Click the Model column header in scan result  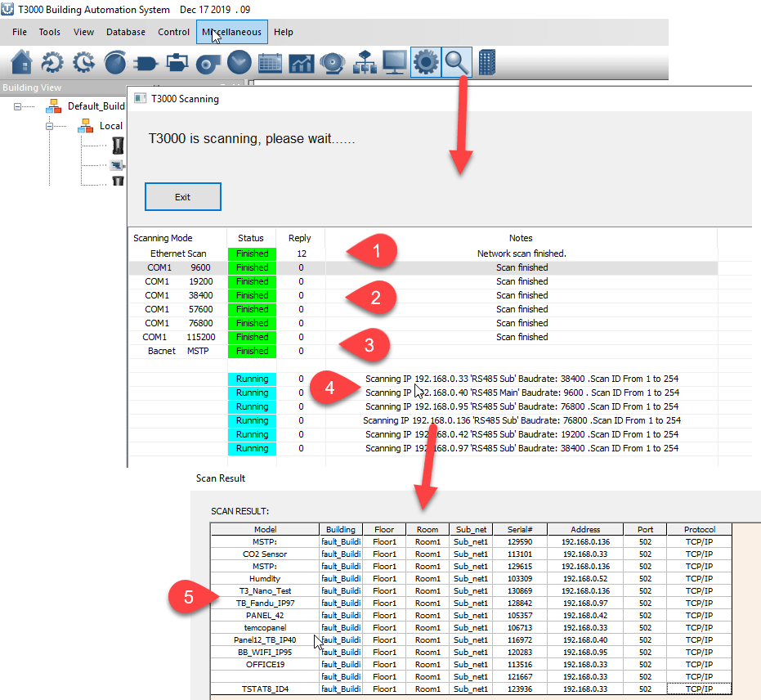point(265,529)
